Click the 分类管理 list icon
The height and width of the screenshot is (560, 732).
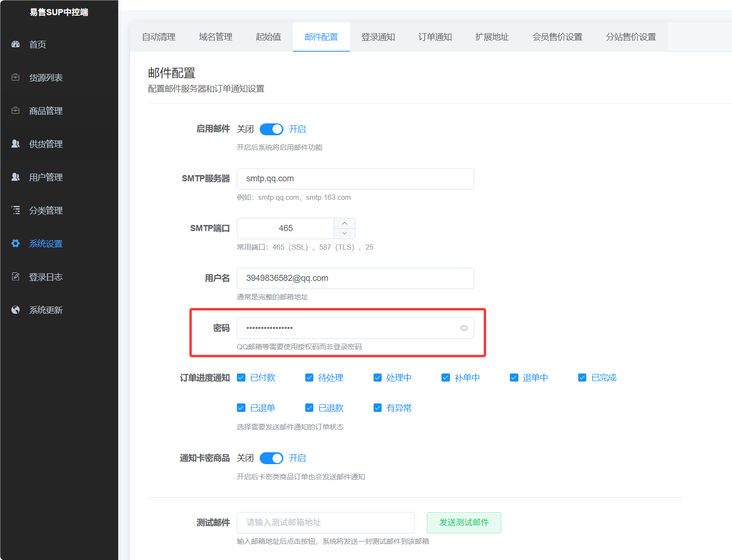(16, 210)
